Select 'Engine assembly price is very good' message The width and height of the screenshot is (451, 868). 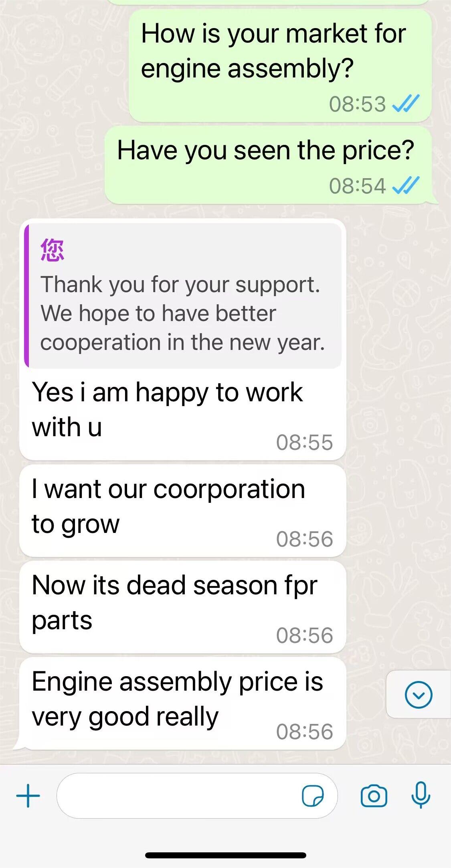pos(182,703)
